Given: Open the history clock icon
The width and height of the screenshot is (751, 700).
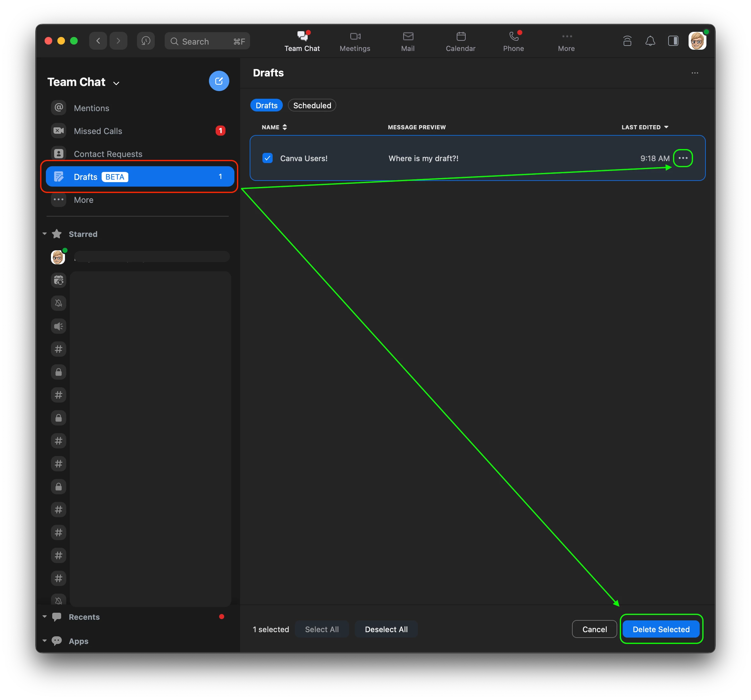Looking at the screenshot, I should pyautogui.click(x=146, y=41).
